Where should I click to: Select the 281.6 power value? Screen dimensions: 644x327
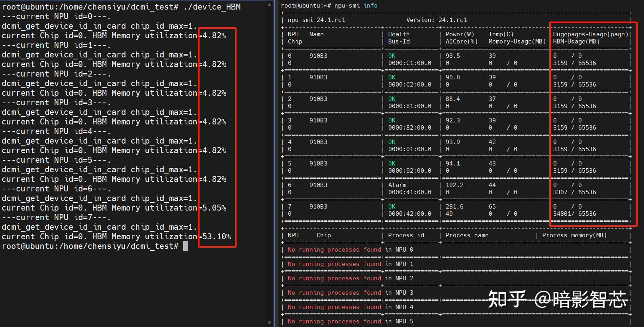pyautogui.click(x=454, y=207)
